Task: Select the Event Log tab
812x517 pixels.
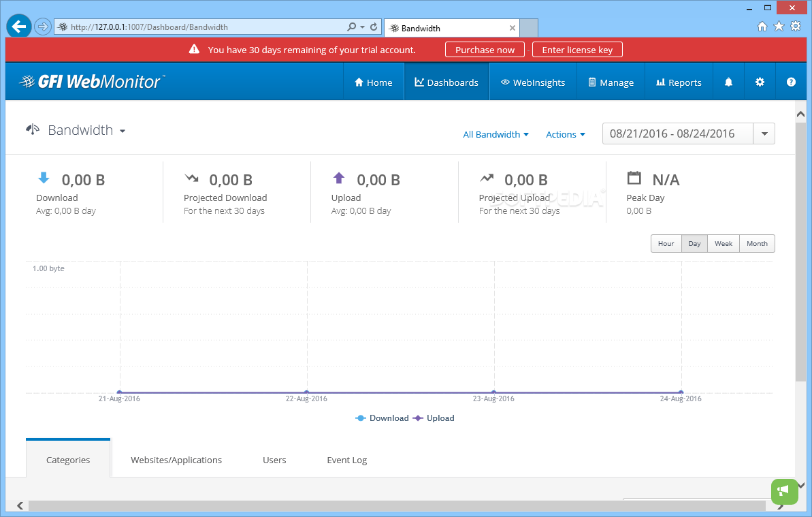Action: (x=346, y=460)
